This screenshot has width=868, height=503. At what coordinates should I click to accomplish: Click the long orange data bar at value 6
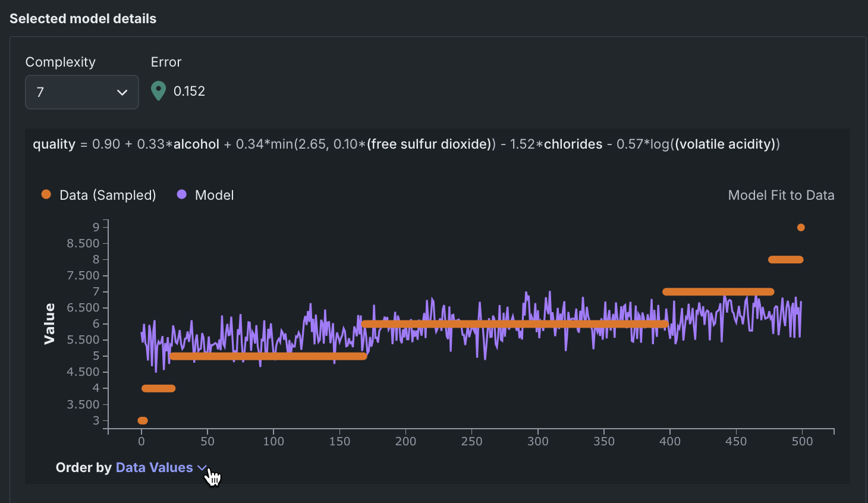pos(514,324)
